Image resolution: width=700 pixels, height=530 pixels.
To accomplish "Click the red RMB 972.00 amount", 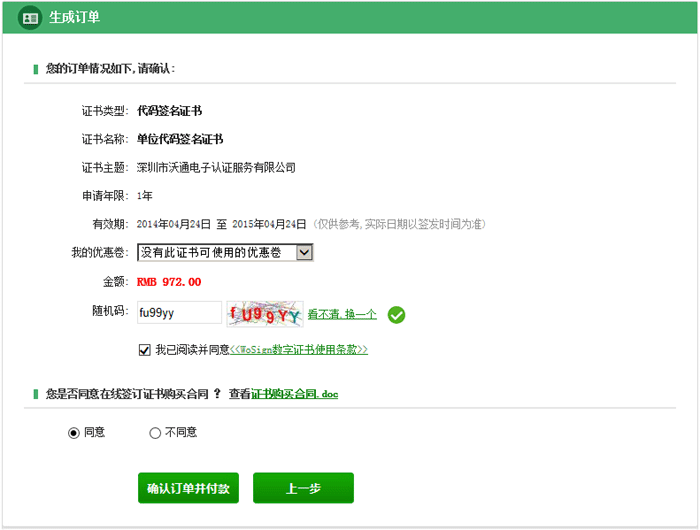I will click(x=169, y=282).
